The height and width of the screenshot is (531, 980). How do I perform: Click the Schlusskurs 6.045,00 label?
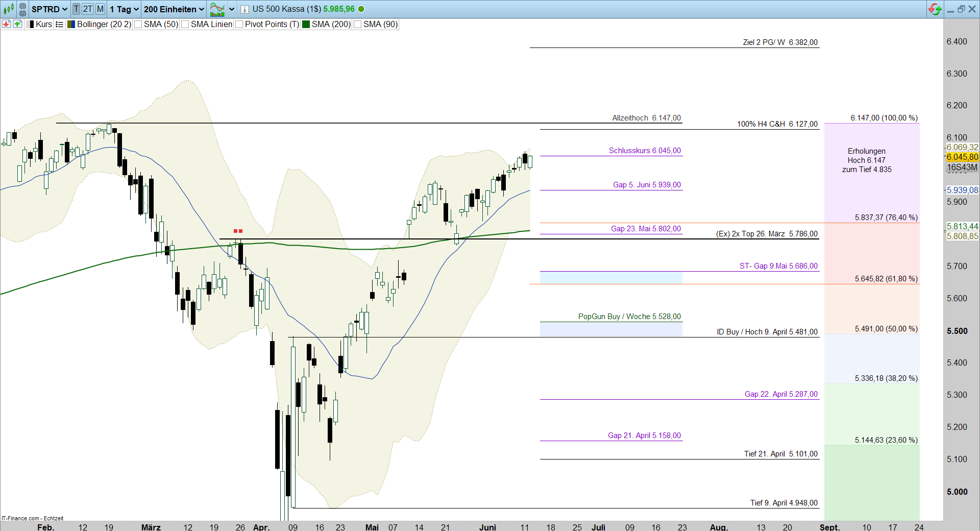pyautogui.click(x=645, y=151)
